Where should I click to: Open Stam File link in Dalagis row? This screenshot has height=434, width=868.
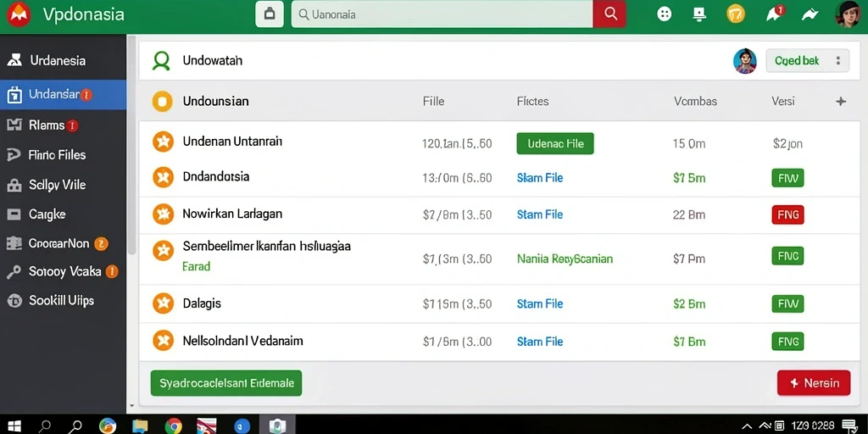point(540,303)
